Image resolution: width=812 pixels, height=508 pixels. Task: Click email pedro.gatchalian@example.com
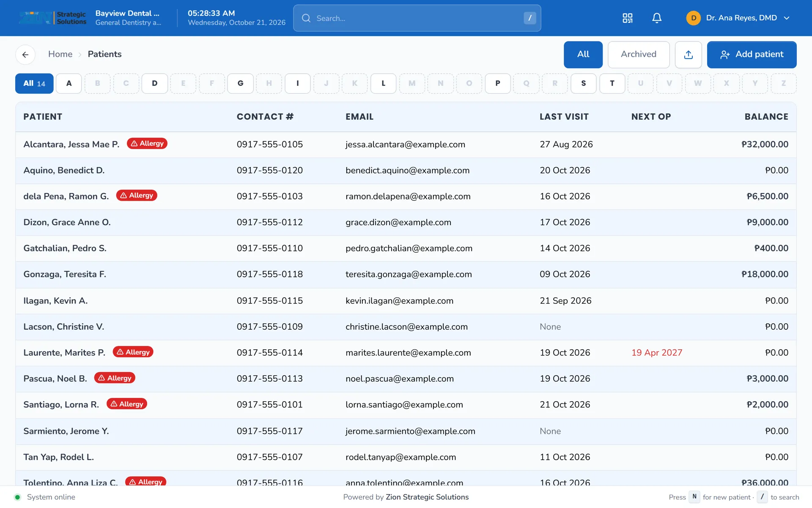tap(409, 248)
